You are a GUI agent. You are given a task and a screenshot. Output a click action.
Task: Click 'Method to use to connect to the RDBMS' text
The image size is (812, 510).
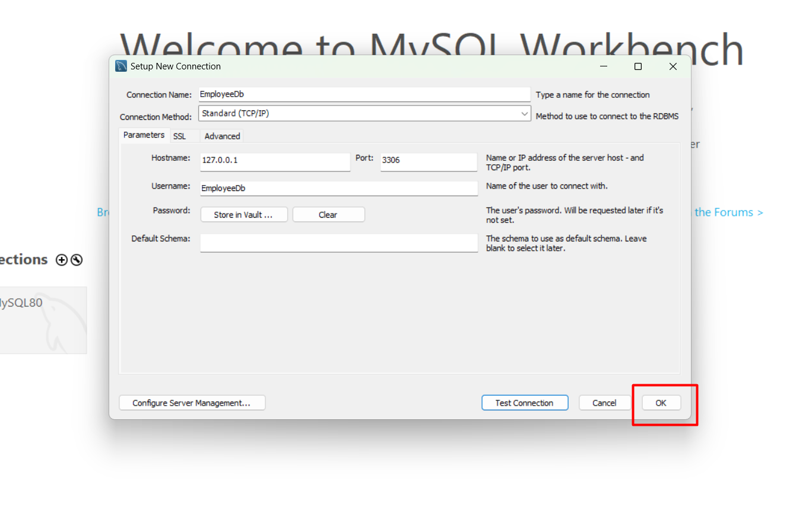pos(607,116)
